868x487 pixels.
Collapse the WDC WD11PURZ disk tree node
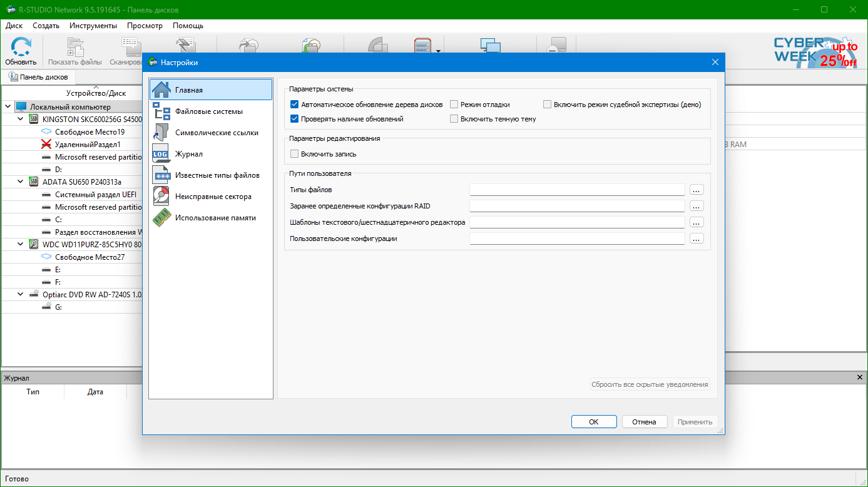tap(21, 244)
